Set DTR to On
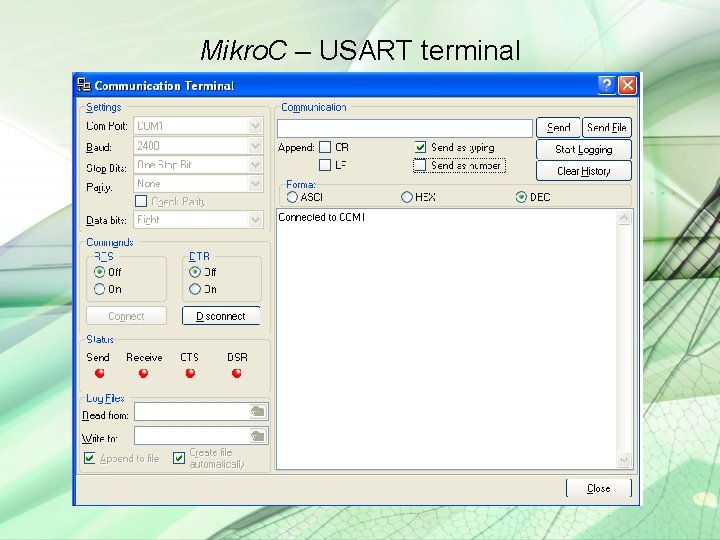 tap(195, 289)
